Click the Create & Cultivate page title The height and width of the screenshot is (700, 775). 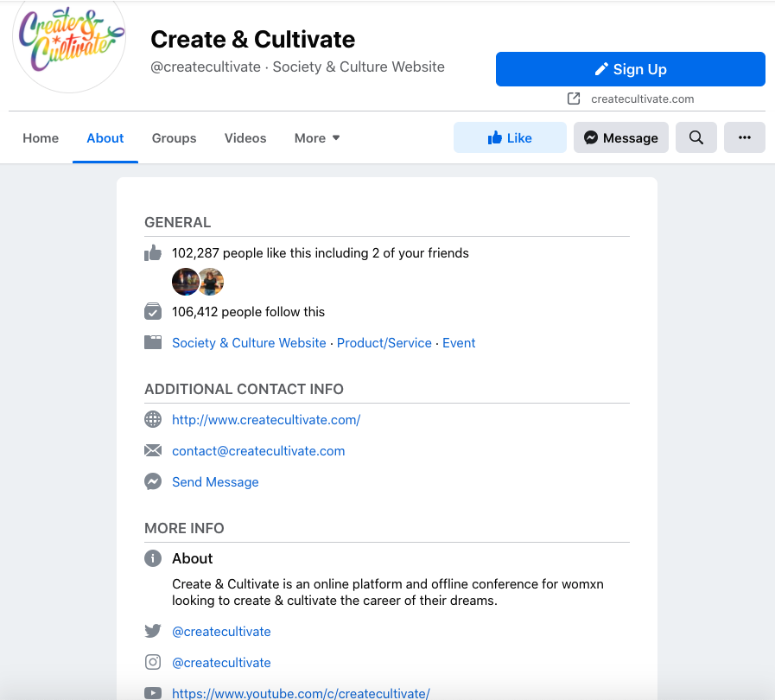tap(252, 40)
